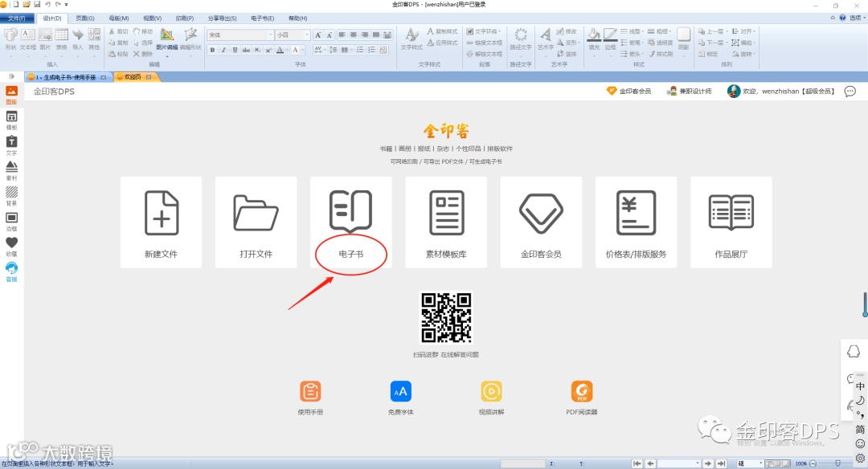
Task: Switch to the 分享导出(S) ribbon tab
Action: [x=222, y=18]
